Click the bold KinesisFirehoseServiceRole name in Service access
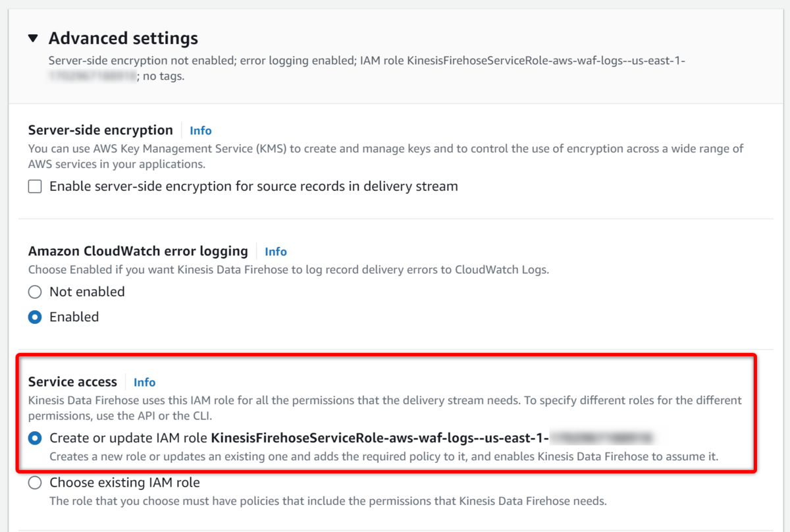790x532 pixels. pos(379,438)
